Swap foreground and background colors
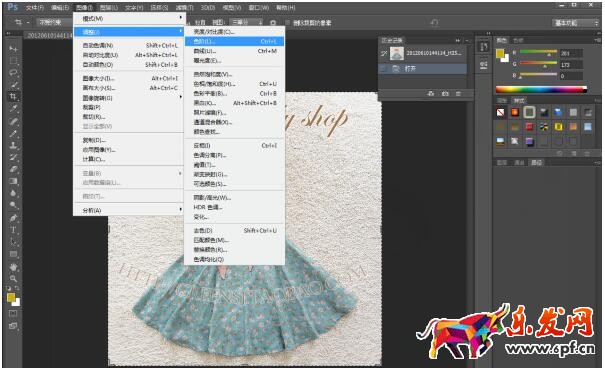 [17, 288]
